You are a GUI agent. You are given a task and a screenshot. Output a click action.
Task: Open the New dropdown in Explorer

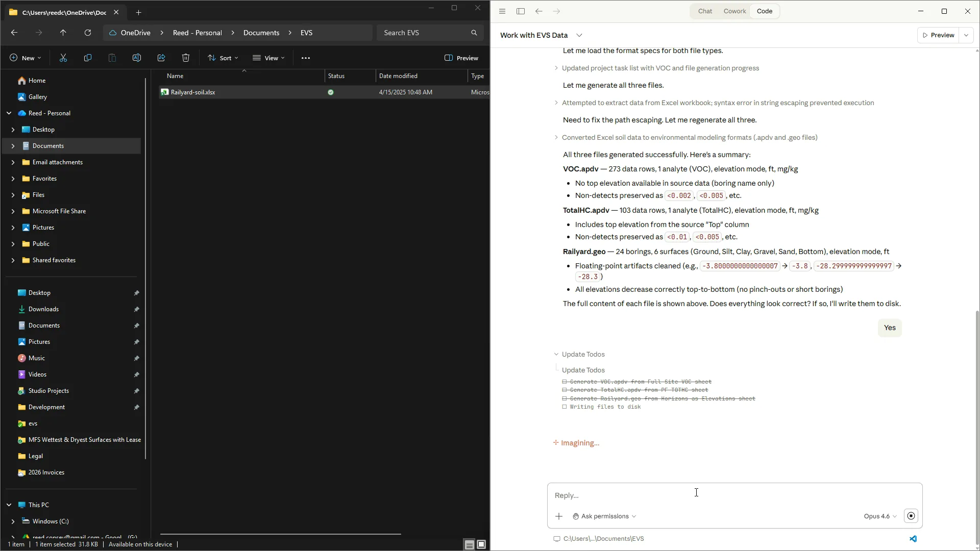tap(26, 58)
